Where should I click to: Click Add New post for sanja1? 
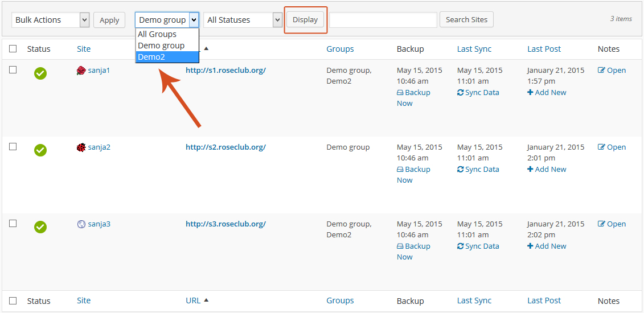(547, 92)
